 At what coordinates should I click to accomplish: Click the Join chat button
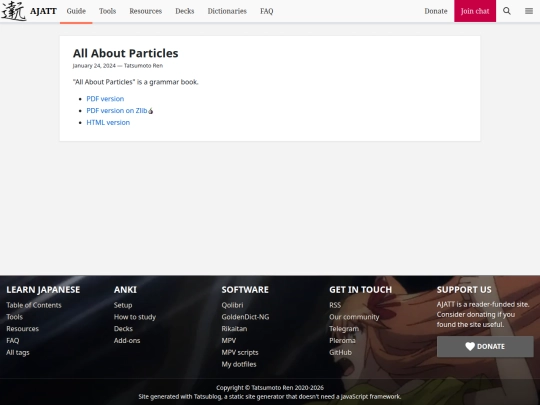(475, 11)
